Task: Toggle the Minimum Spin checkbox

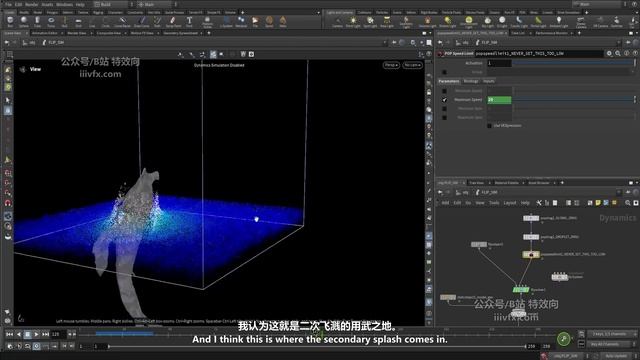Action: [x=444, y=109]
